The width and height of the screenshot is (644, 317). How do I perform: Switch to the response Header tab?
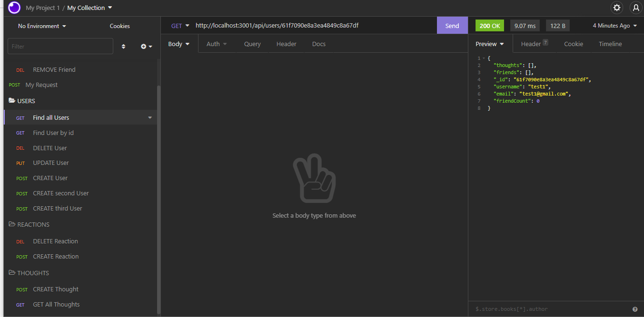[535, 44]
